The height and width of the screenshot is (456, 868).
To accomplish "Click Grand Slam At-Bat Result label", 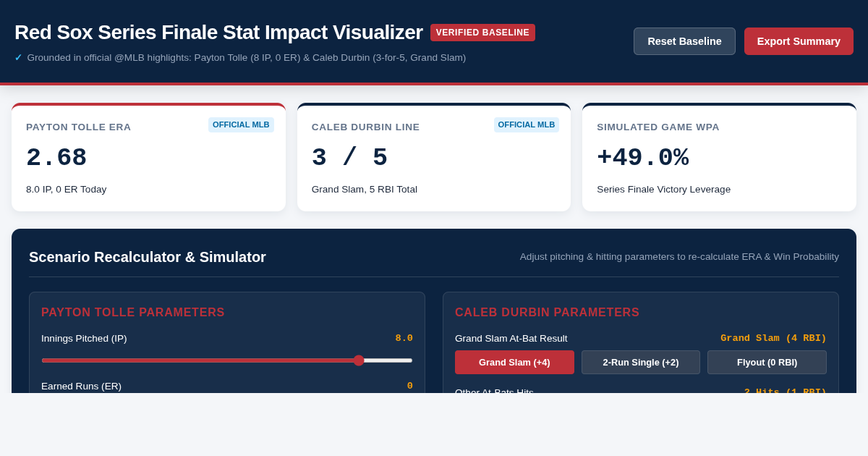I will tap(511, 339).
